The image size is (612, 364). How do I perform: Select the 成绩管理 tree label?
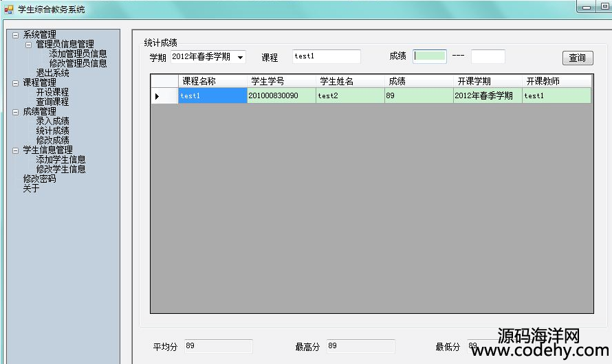click(x=39, y=111)
